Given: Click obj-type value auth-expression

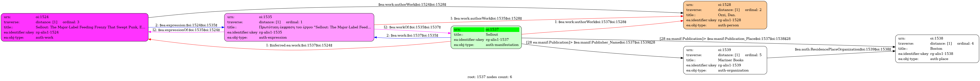Looking at the screenshot, I should coord(272,37).
